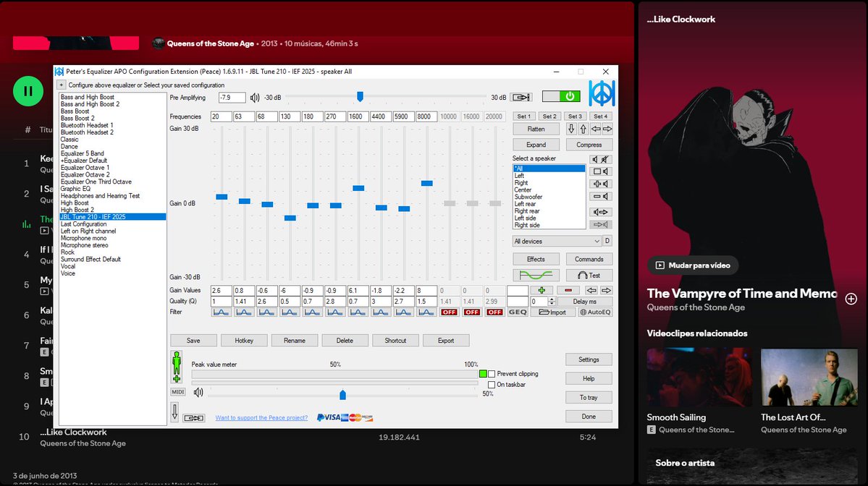Click the Pre Amplifying value field

232,98
